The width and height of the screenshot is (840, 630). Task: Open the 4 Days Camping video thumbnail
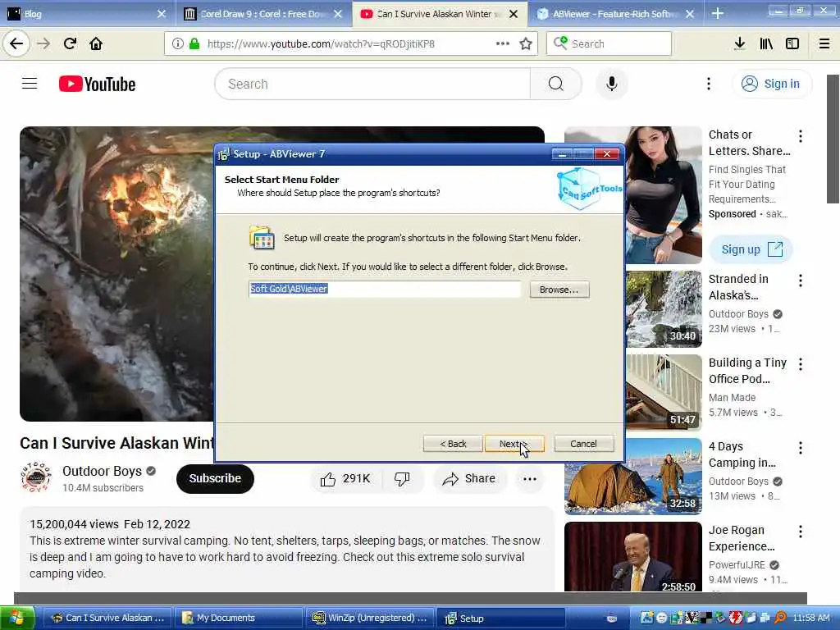[633, 477]
